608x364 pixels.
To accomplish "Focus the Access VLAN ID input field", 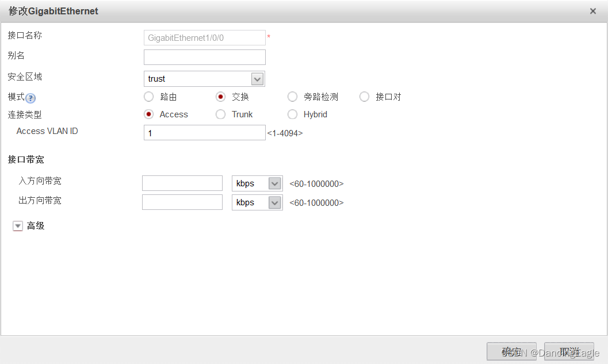I will (x=205, y=133).
